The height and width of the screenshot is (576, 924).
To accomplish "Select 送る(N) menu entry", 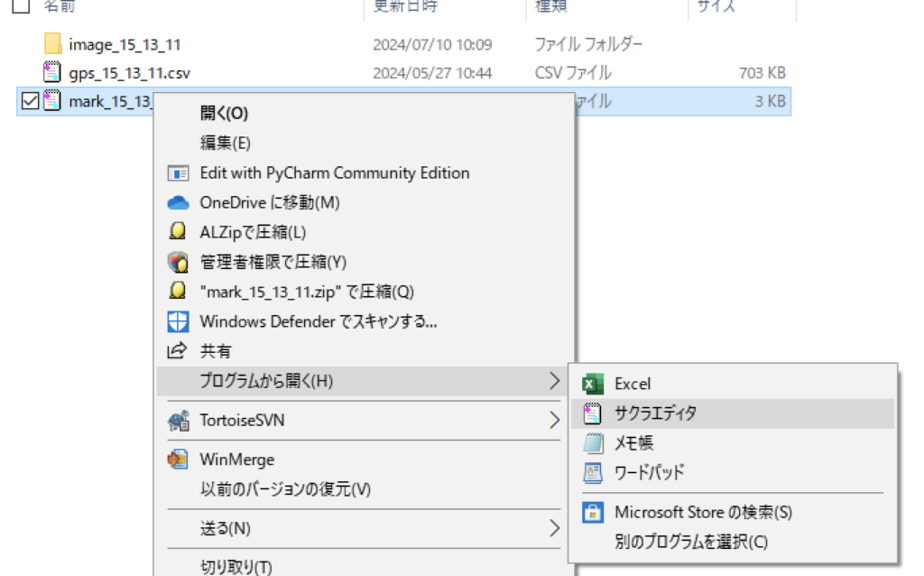I will (x=225, y=528).
